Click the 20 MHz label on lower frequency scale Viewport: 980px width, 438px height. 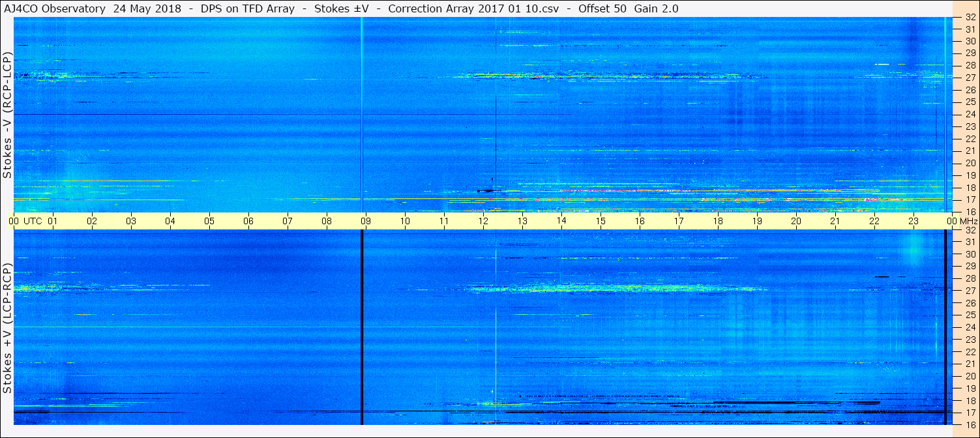pos(970,376)
